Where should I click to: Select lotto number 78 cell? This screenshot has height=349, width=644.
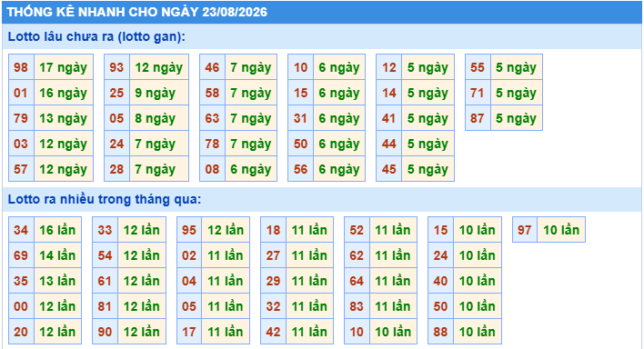click(x=212, y=144)
